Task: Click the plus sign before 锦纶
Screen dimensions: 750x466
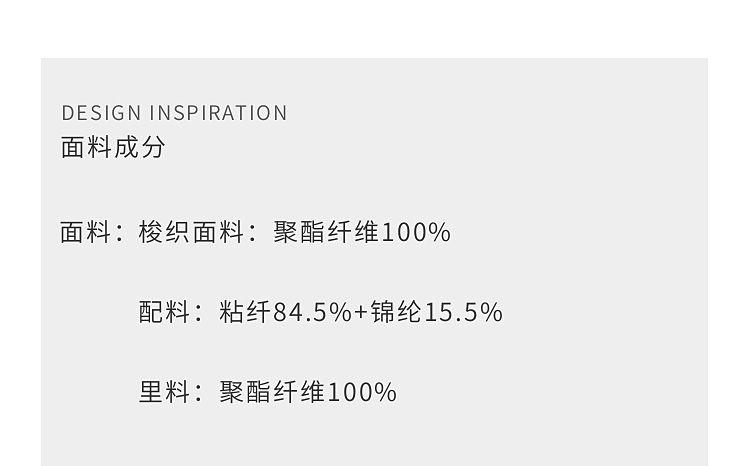Action: 361,312
